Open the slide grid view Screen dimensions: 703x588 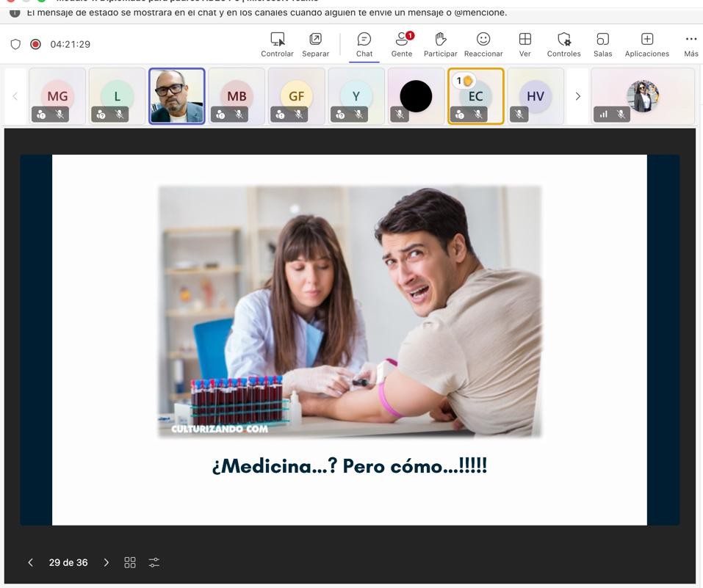[x=130, y=562]
